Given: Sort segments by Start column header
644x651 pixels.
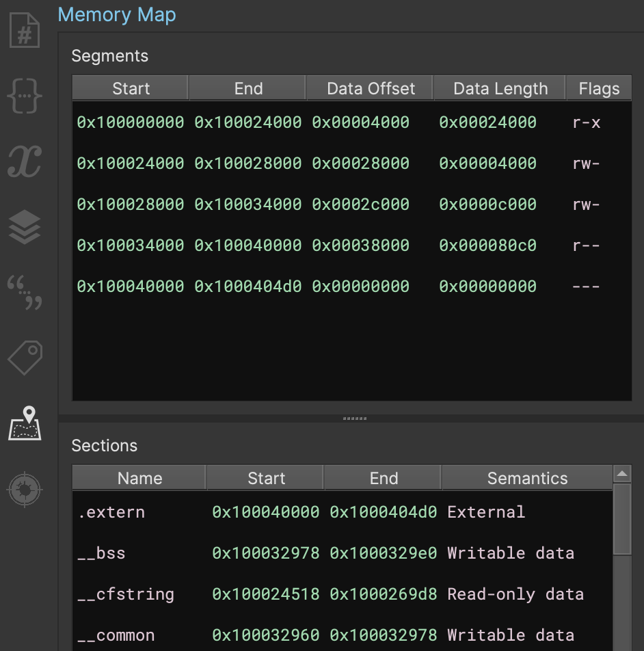Looking at the screenshot, I should click(x=131, y=88).
